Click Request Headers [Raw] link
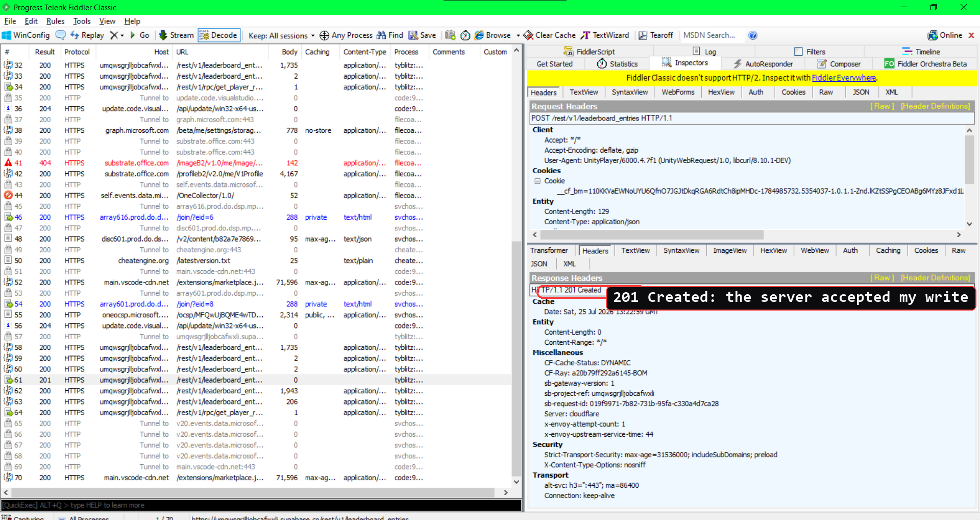Image resolution: width=980 pixels, height=520 pixels. click(882, 106)
